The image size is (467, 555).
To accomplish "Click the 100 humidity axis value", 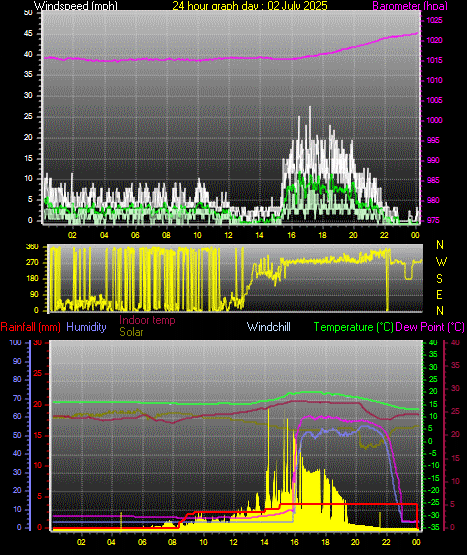I will point(16,342).
